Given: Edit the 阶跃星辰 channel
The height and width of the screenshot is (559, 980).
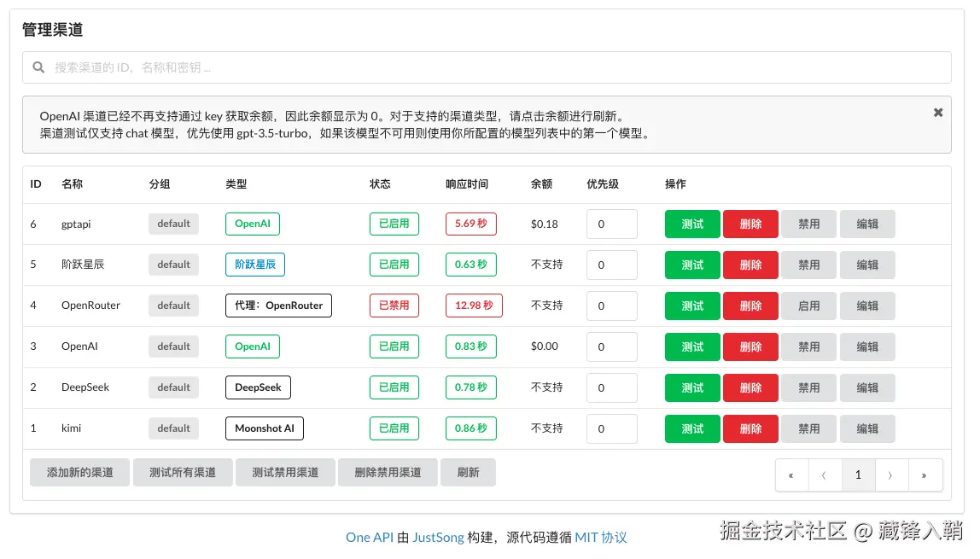Looking at the screenshot, I should coord(866,265).
